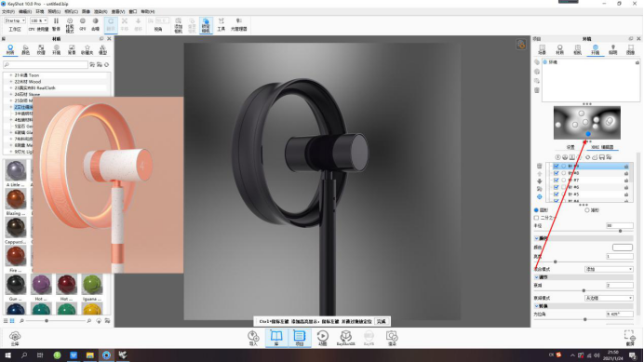Open the 衰减模式 falloff mode dropdown
Viewport: 644px width, 362px height.
coord(609,298)
